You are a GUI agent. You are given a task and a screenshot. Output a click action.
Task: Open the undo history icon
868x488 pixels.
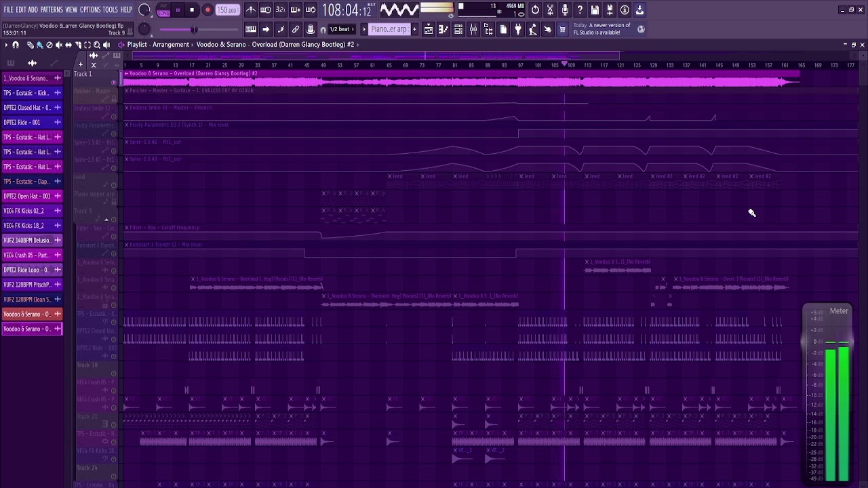[535, 10]
